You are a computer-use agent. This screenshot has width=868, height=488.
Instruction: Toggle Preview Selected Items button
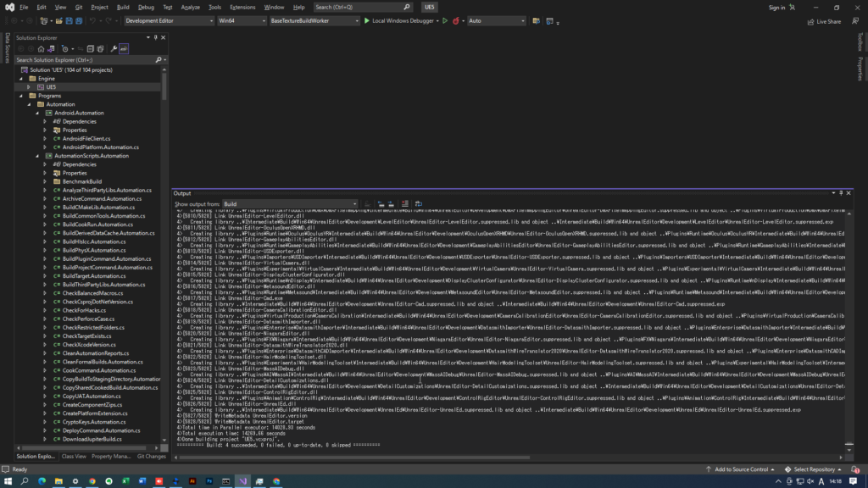pyautogui.click(x=124, y=48)
